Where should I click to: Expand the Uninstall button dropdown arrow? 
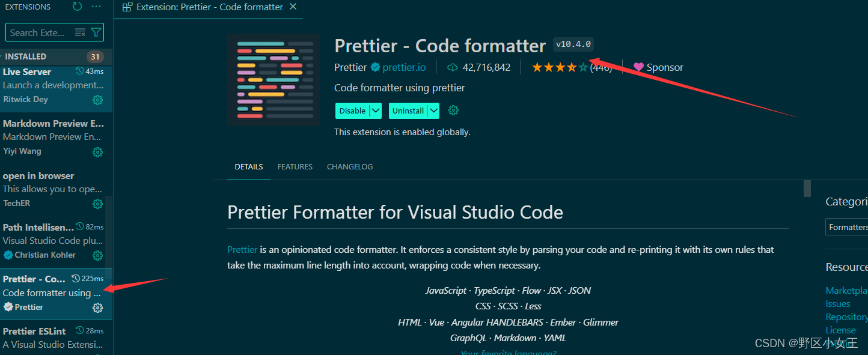[x=433, y=111]
